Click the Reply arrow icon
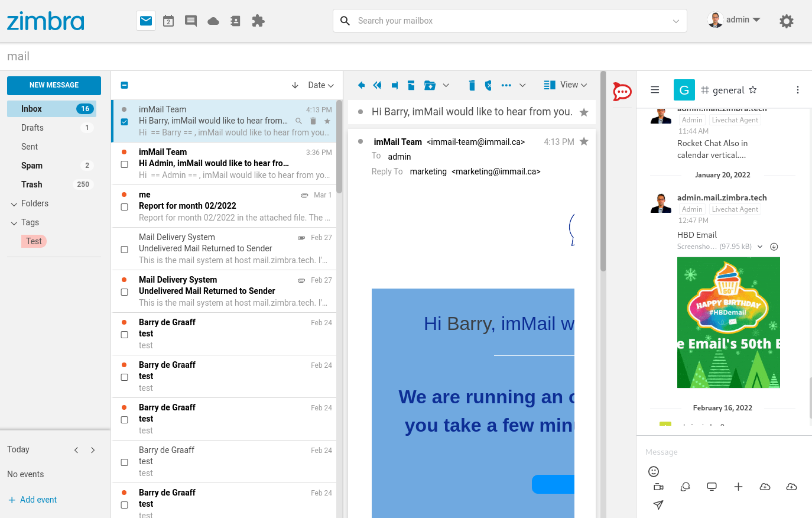 pyautogui.click(x=361, y=85)
